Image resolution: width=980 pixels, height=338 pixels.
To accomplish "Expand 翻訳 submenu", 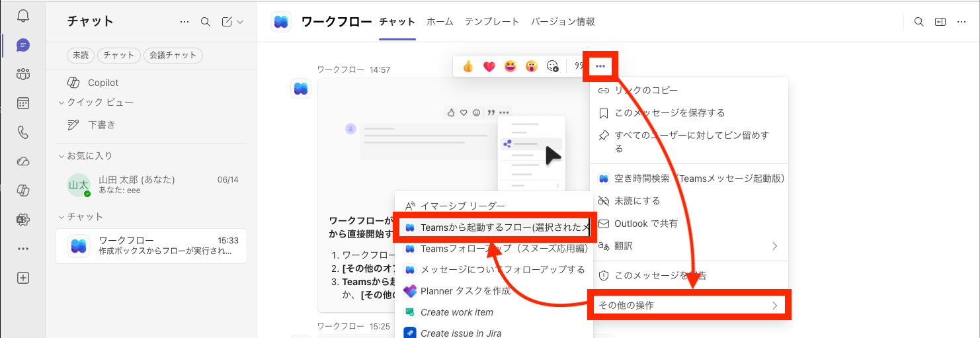I will (689, 246).
